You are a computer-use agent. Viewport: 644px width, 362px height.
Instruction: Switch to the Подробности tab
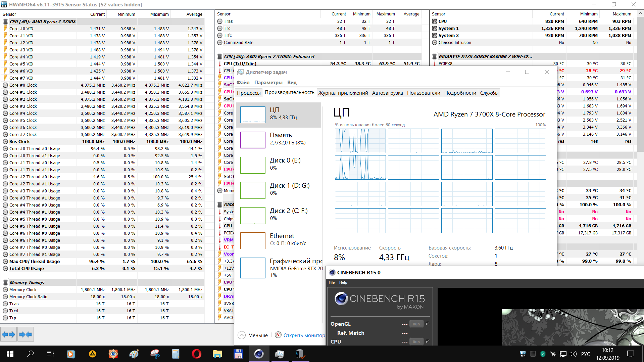click(460, 93)
